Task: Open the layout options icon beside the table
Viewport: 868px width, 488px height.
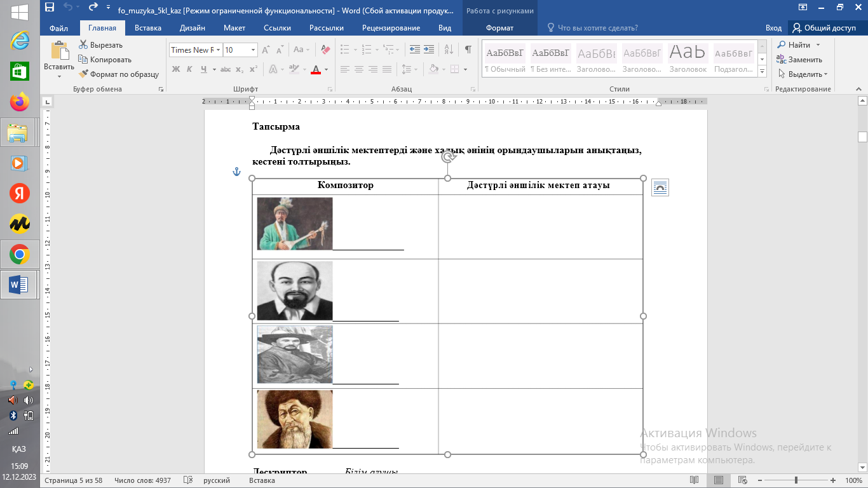Action: (660, 187)
